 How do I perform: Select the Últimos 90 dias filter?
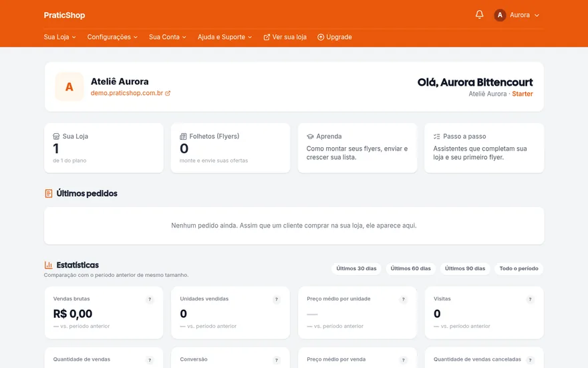pos(465,268)
